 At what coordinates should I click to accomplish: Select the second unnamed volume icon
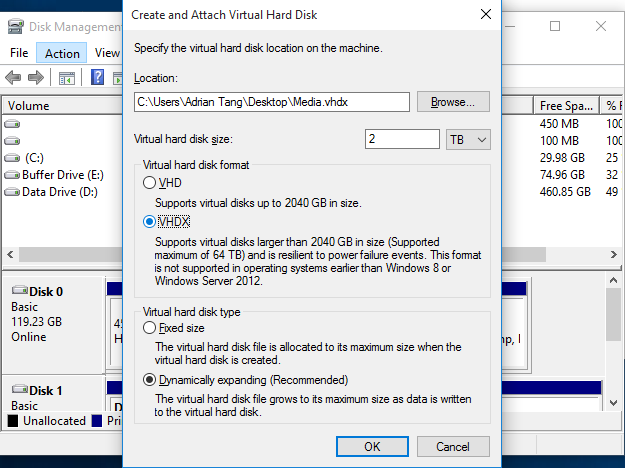12,141
